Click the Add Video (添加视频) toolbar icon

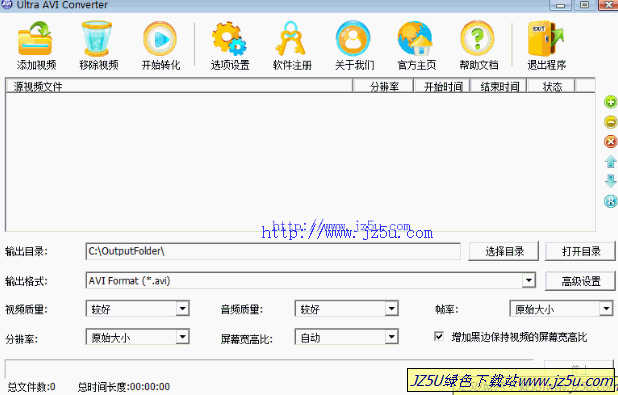(x=35, y=39)
